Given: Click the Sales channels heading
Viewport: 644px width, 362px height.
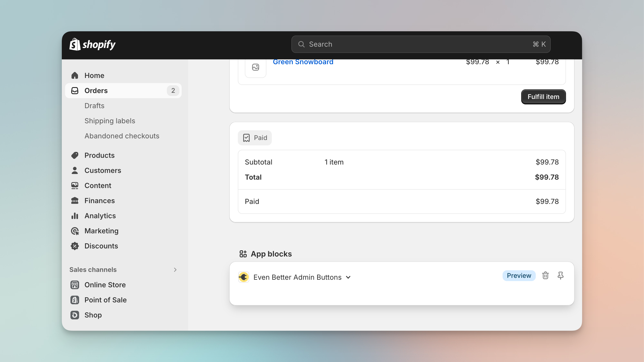Looking at the screenshot, I should click(x=93, y=270).
